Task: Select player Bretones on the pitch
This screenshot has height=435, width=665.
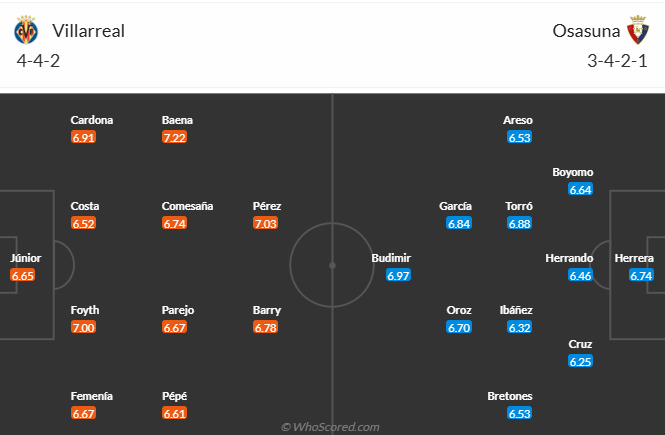Action: pyautogui.click(x=510, y=396)
